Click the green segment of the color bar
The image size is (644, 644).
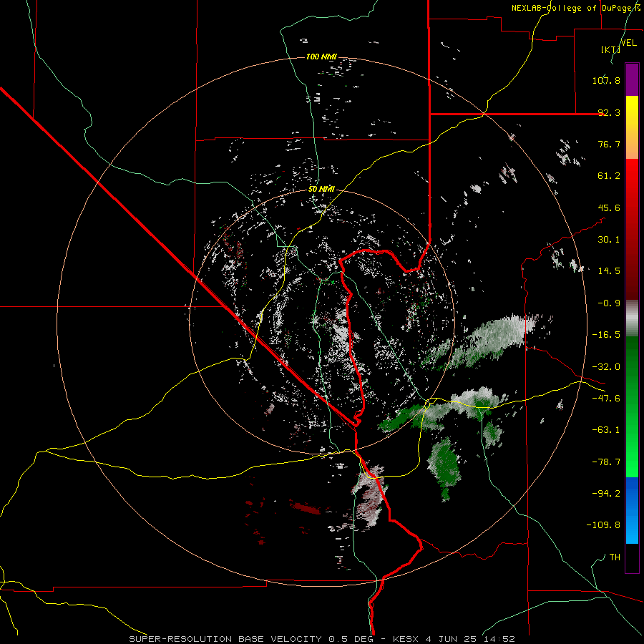(632, 406)
